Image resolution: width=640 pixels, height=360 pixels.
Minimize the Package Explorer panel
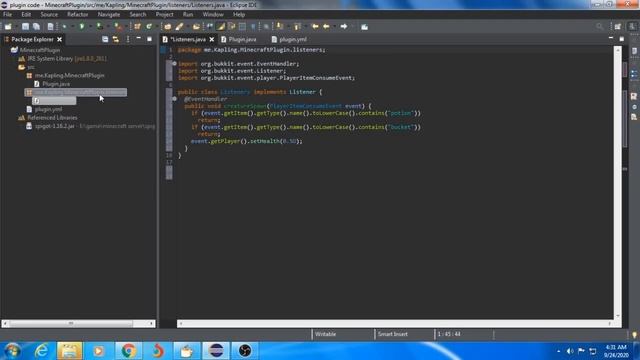click(x=138, y=39)
